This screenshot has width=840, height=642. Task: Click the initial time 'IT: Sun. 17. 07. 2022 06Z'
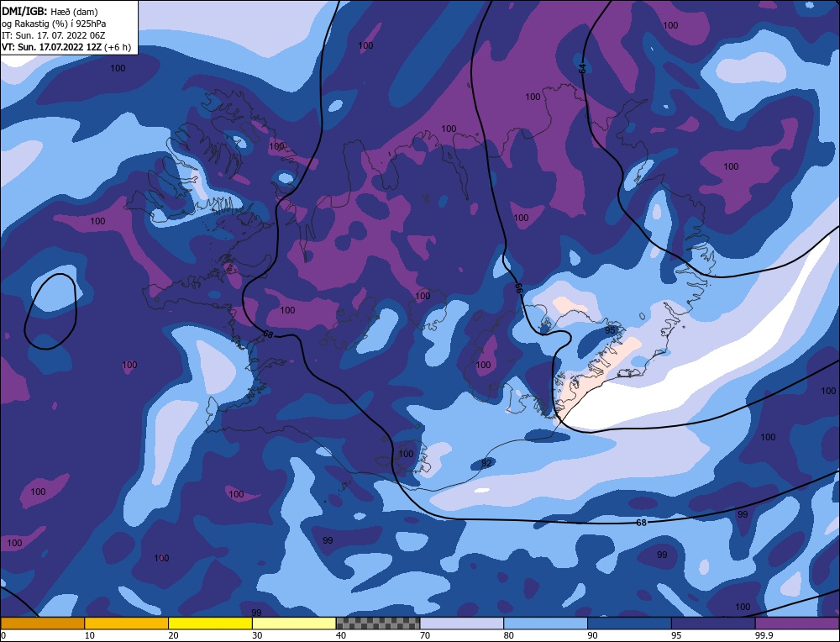[53, 35]
